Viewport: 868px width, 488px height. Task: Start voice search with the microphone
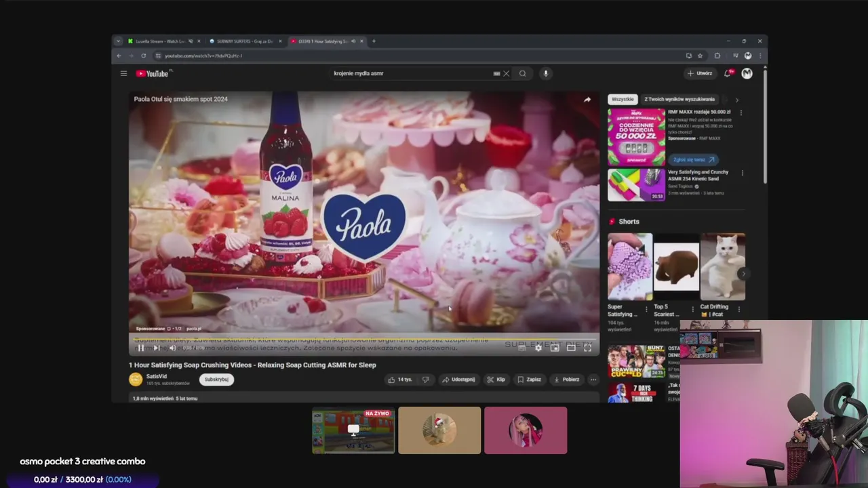[545, 73]
